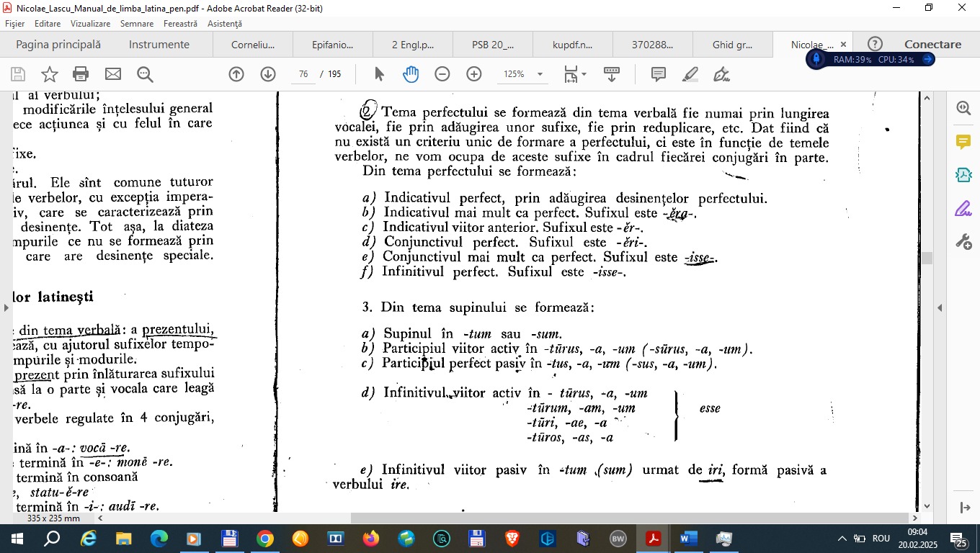Select the Highlight text pen tool

coord(690,74)
